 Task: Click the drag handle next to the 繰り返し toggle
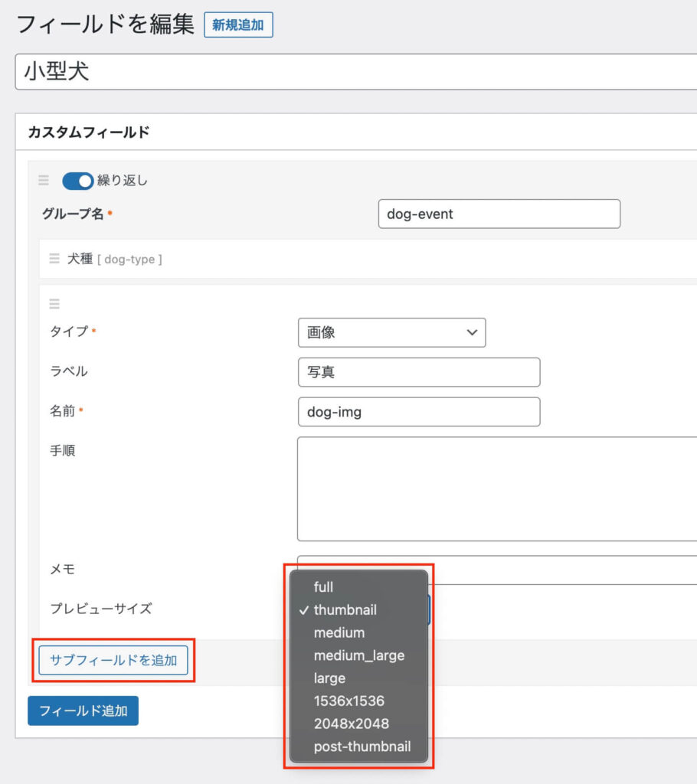pyautogui.click(x=44, y=181)
